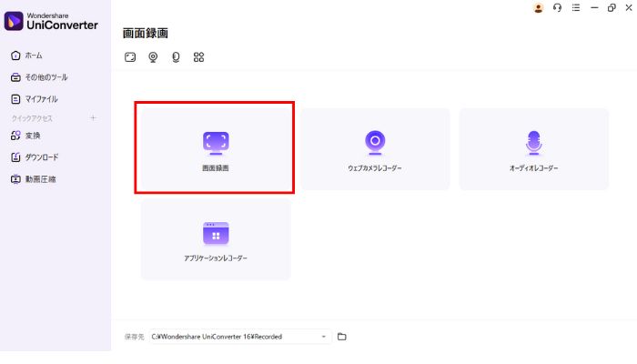Image resolution: width=637 pixels, height=364 pixels.
Task: Click the application recorder grid toolbar icon
Action: pos(199,57)
